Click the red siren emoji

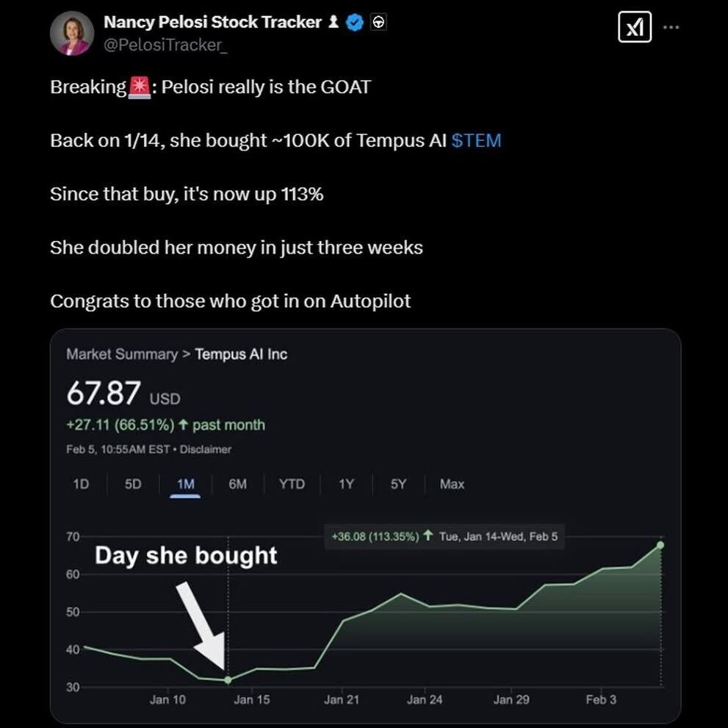139,87
